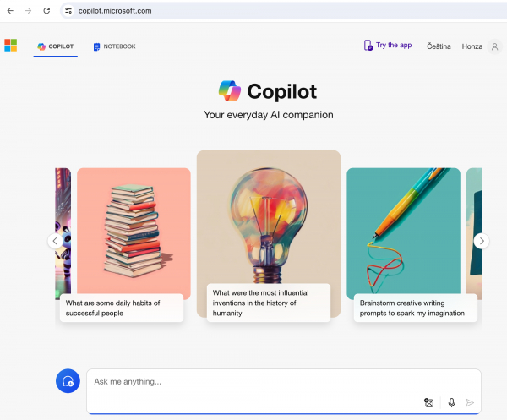Click the browser back arrow
Viewport: 507px width, 420px height.
pos(10,11)
